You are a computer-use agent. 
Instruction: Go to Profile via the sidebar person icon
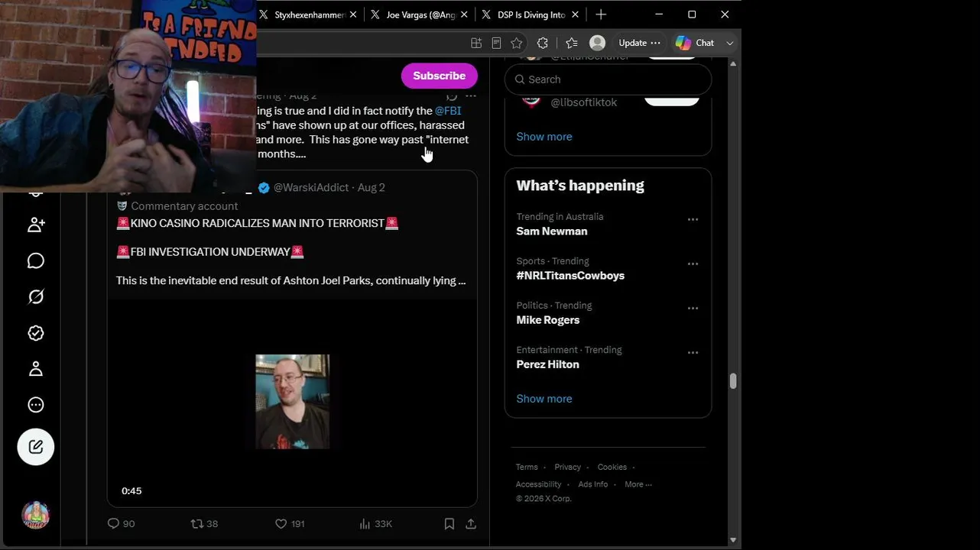tap(36, 369)
